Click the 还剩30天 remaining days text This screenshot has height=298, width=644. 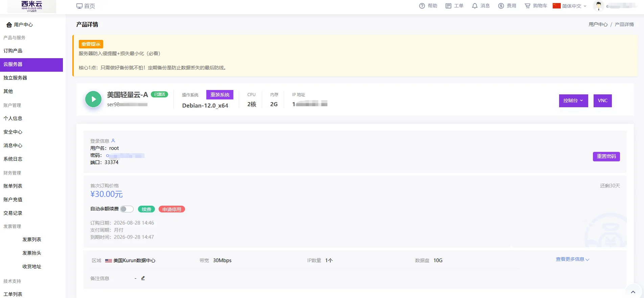[x=610, y=186]
